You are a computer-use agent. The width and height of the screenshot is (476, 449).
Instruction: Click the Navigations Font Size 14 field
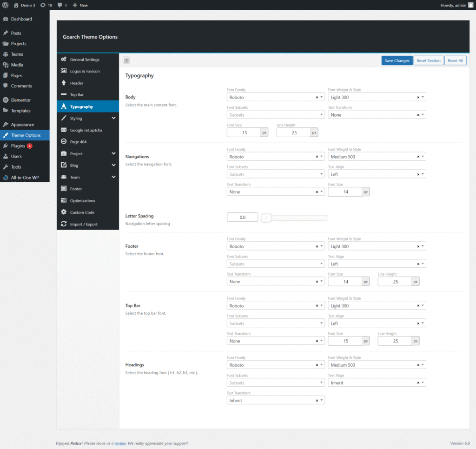345,192
